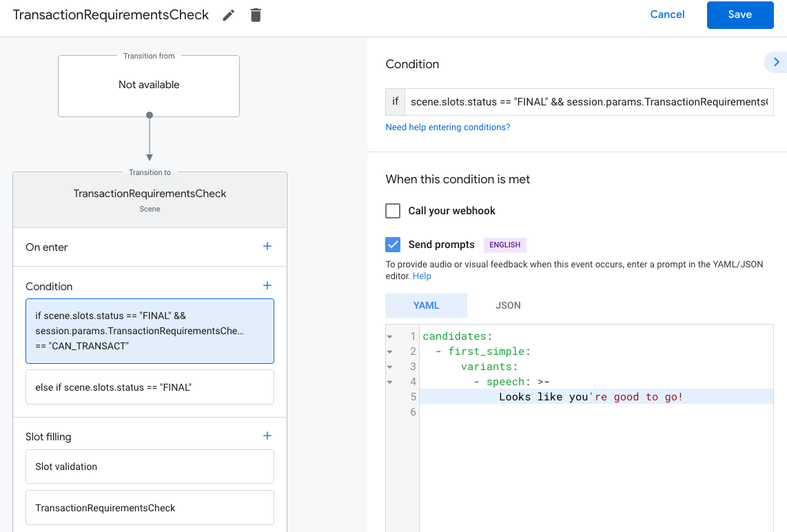The width and height of the screenshot is (787, 532).
Task: Delete the scene via the trash icon
Action: point(256,14)
